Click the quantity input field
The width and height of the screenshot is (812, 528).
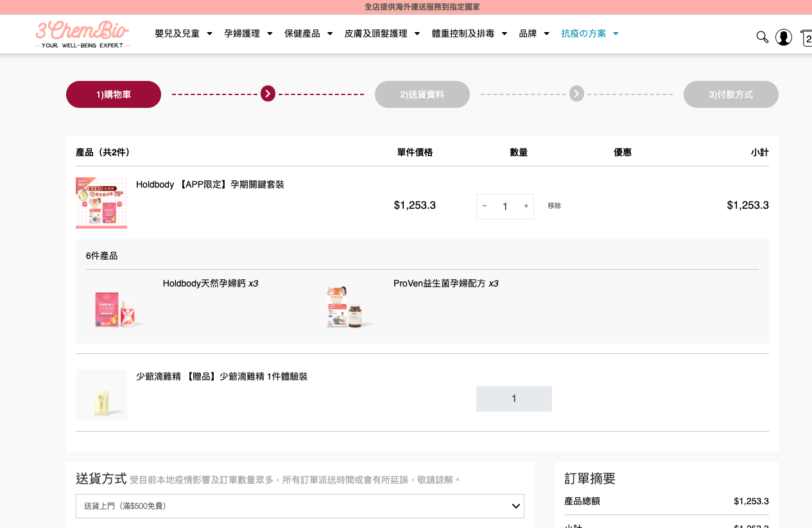pos(505,206)
